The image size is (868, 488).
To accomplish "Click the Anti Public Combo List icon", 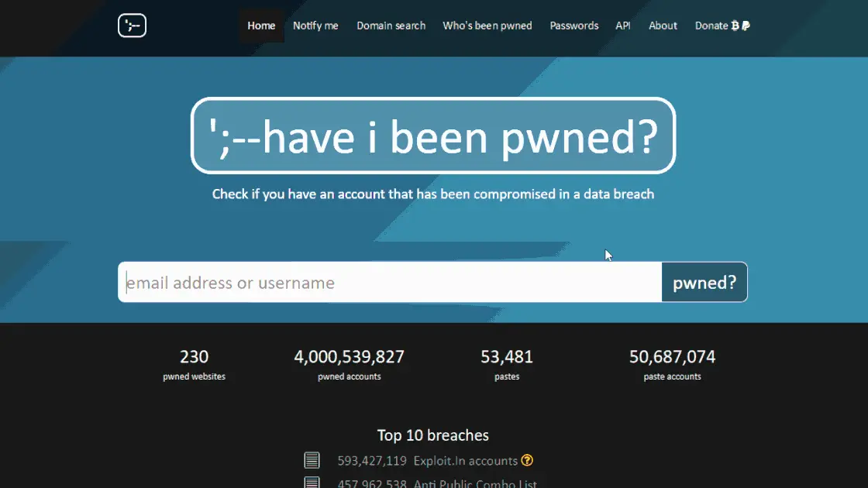I will coord(312,483).
